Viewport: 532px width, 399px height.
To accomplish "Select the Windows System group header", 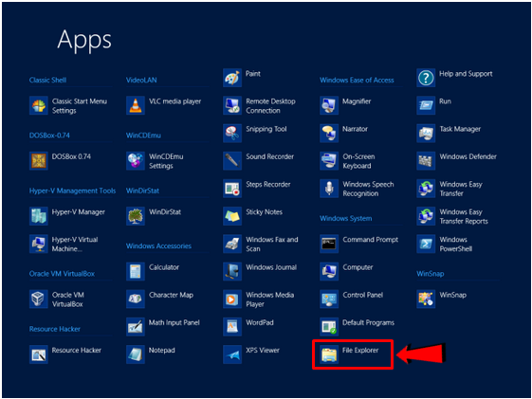I will pos(346,219).
